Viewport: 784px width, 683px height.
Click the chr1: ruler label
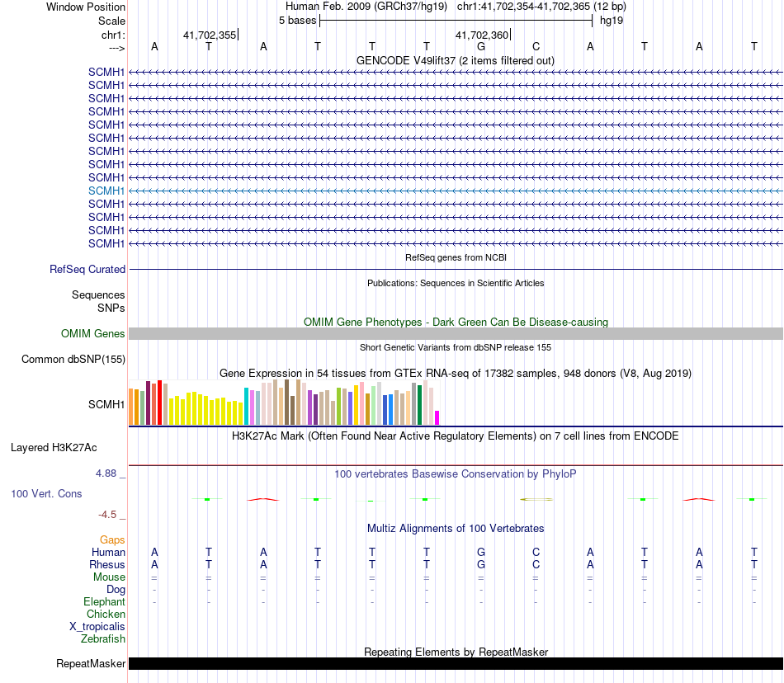[113, 35]
